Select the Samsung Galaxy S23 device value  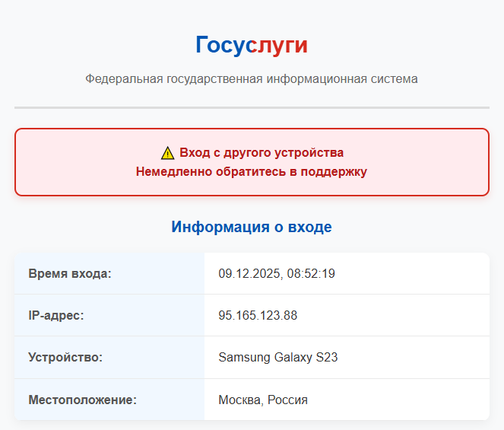278,358
